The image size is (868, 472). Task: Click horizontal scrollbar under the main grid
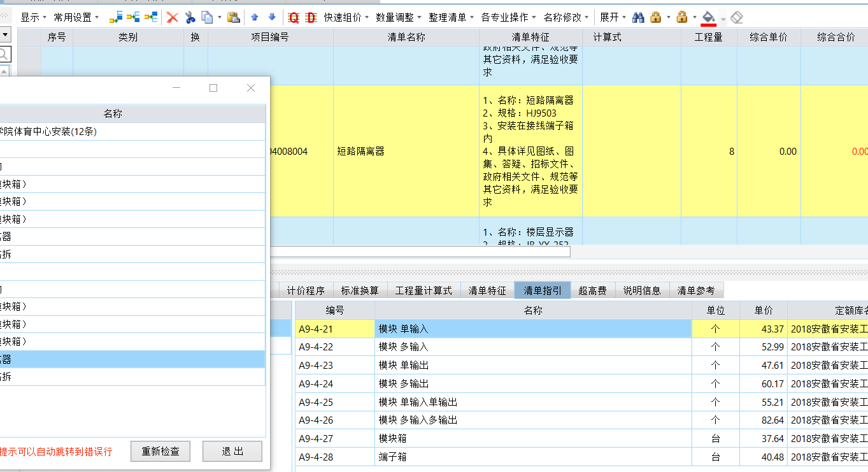pos(420,252)
